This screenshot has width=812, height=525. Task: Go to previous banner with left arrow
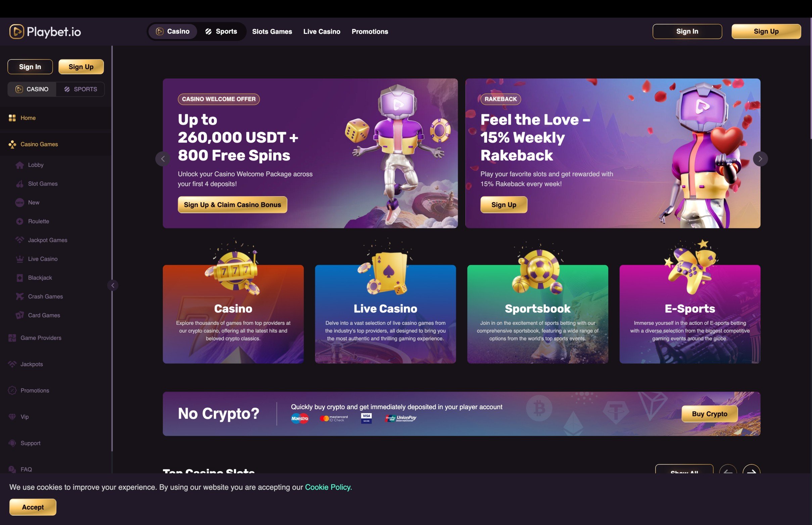pyautogui.click(x=163, y=159)
